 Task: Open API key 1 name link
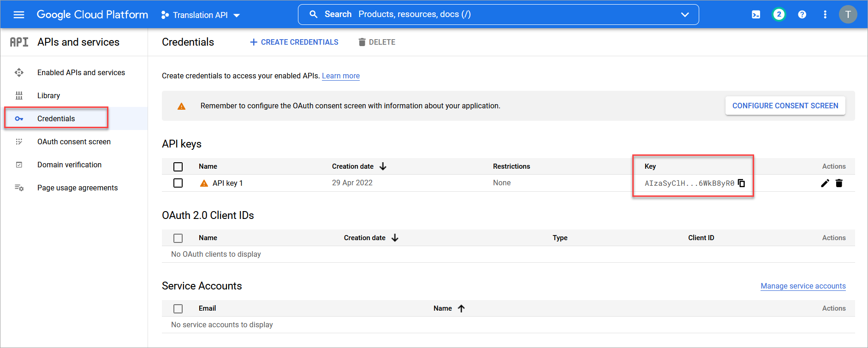point(227,183)
